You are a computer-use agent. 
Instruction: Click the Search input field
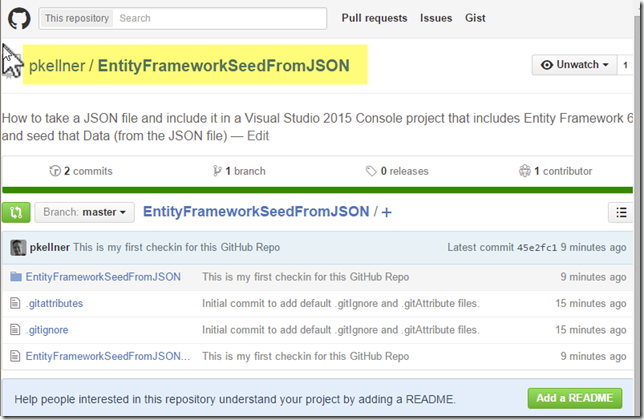(x=220, y=18)
